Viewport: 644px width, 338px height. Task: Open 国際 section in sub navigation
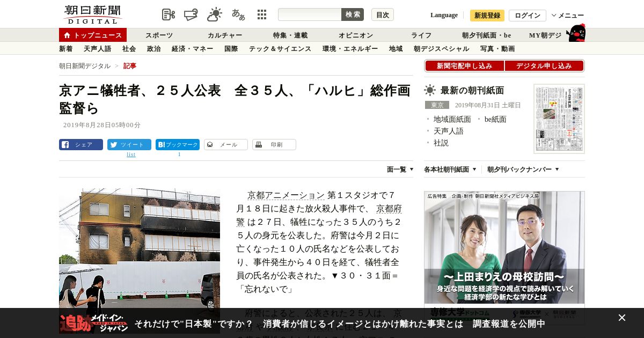coord(231,49)
